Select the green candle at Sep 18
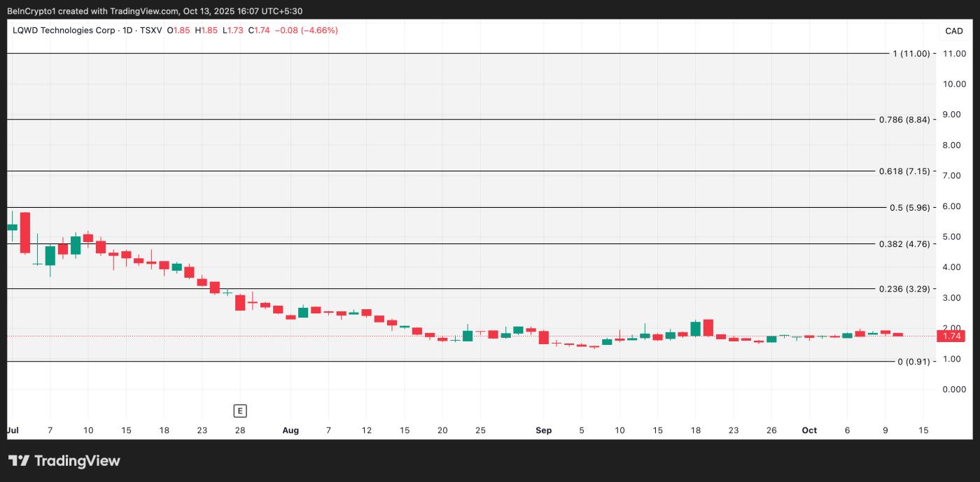The width and height of the screenshot is (980, 482). [x=695, y=329]
